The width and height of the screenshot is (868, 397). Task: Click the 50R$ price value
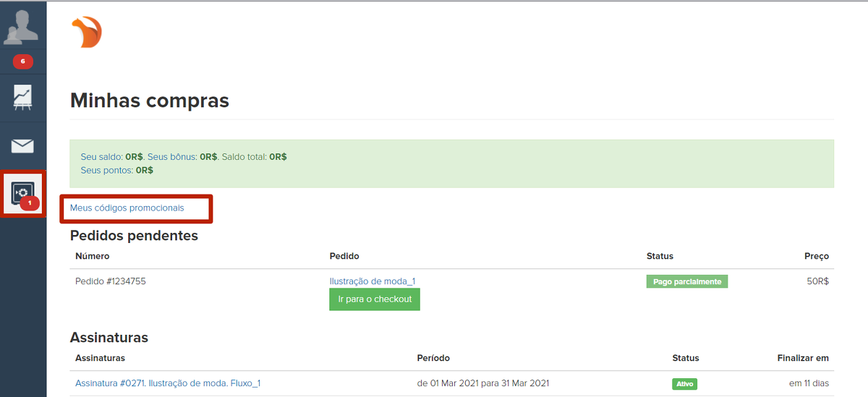click(x=817, y=281)
